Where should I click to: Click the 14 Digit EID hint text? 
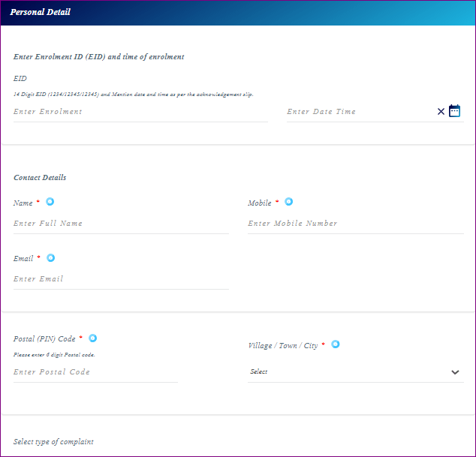click(x=133, y=95)
